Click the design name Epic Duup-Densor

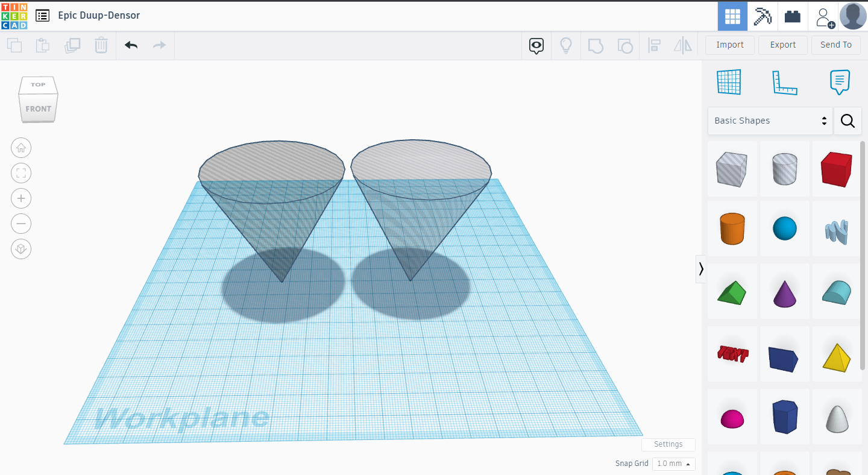click(x=99, y=16)
